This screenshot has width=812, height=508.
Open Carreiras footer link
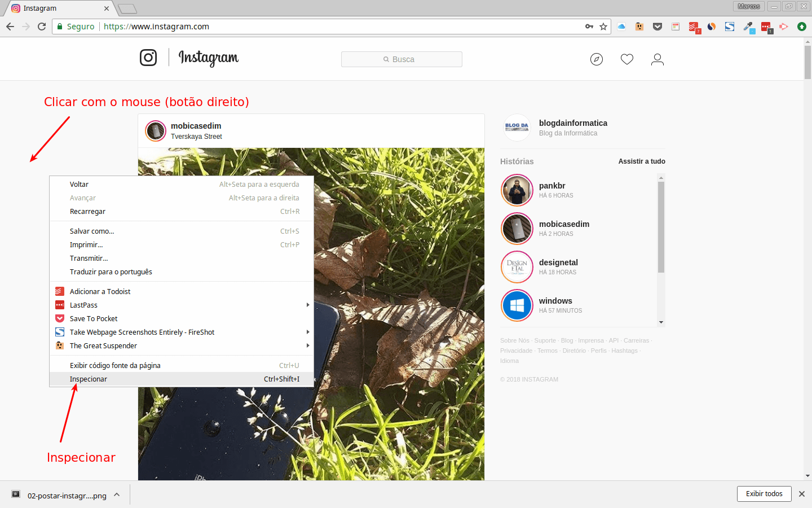coord(636,341)
